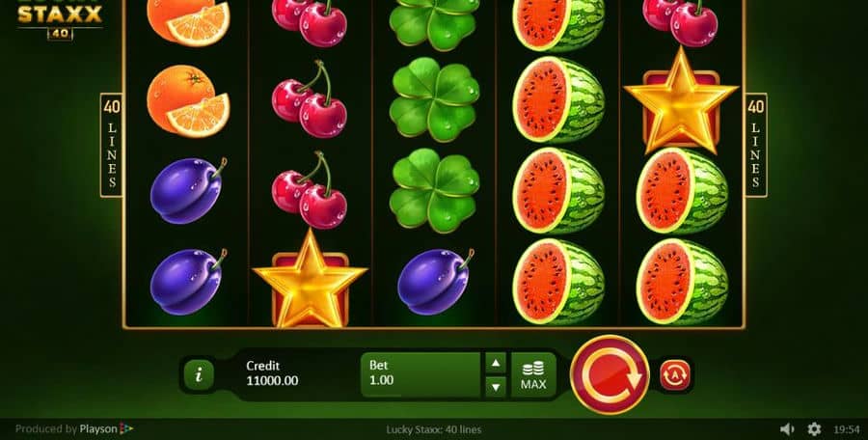Click the Bet 1.00 field
This screenshot has height=440, width=868.
click(420, 375)
